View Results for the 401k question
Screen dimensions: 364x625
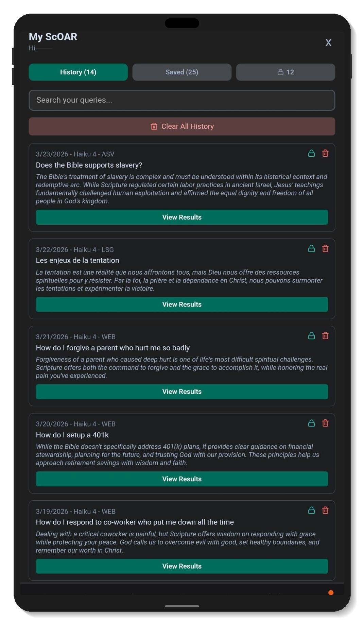(x=182, y=479)
